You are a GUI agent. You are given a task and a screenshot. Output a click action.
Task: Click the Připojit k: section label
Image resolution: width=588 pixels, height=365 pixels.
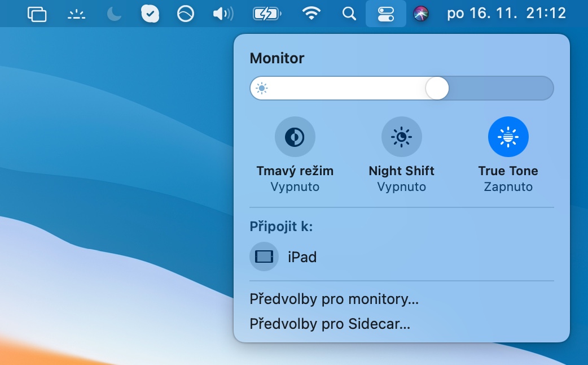tap(281, 227)
